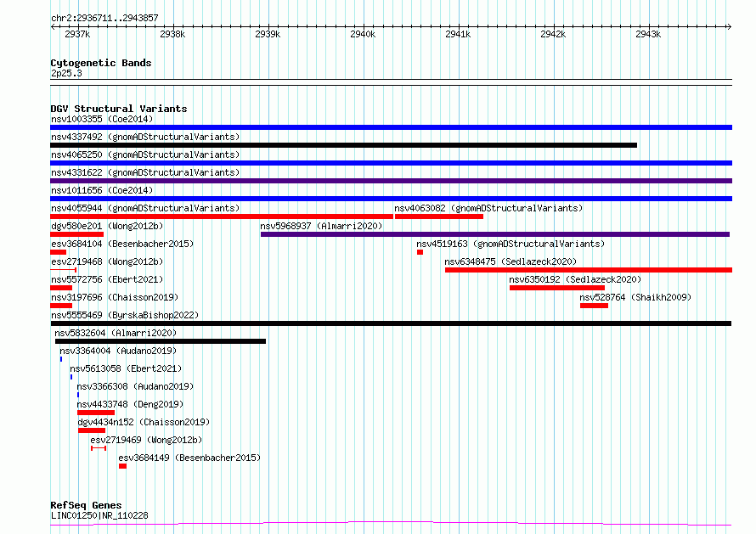Screen dimensions: 756x534
Task: Click the red bar under dgv580e201
Action: [x=77, y=234]
